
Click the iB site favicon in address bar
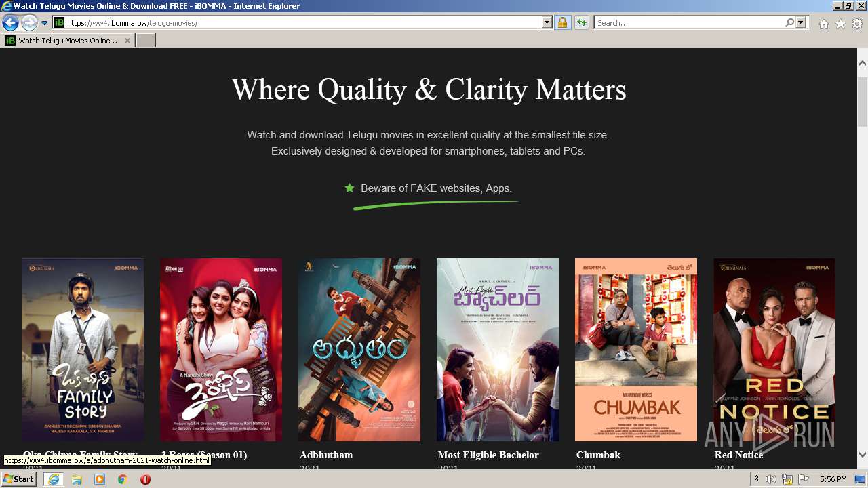[x=59, y=23]
